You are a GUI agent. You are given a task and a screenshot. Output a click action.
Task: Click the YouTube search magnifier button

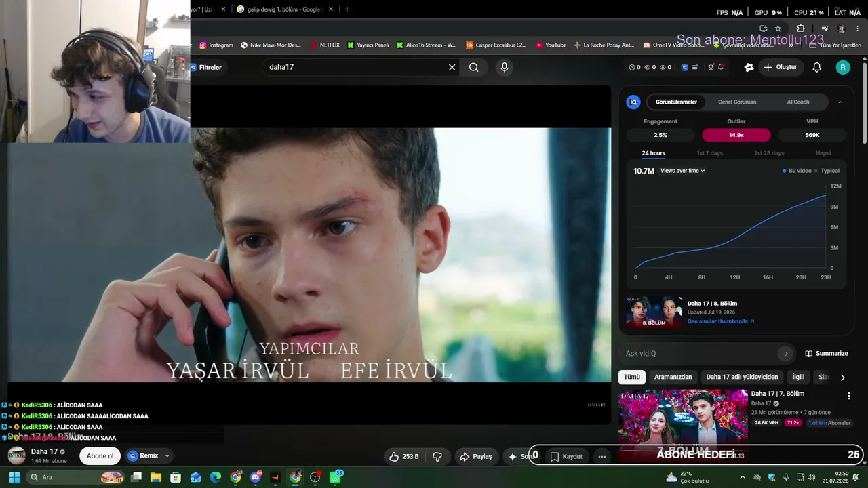(473, 67)
